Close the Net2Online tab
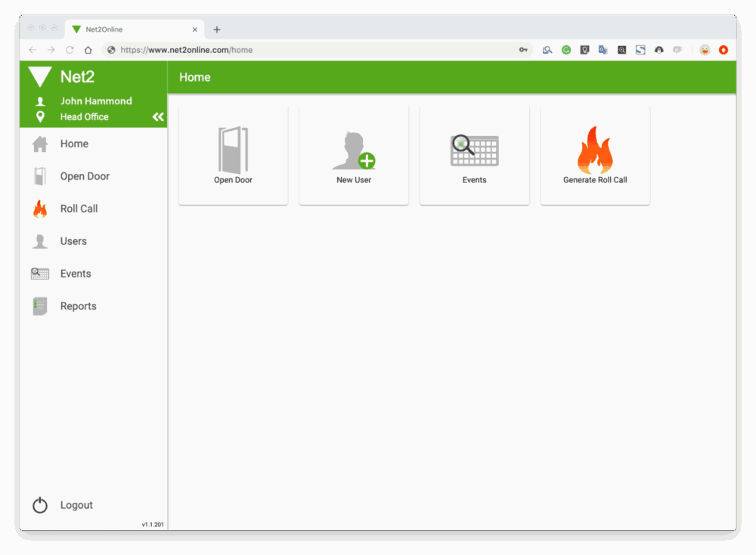Image resolution: width=756 pixels, height=555 pixels. click(195, 29)
